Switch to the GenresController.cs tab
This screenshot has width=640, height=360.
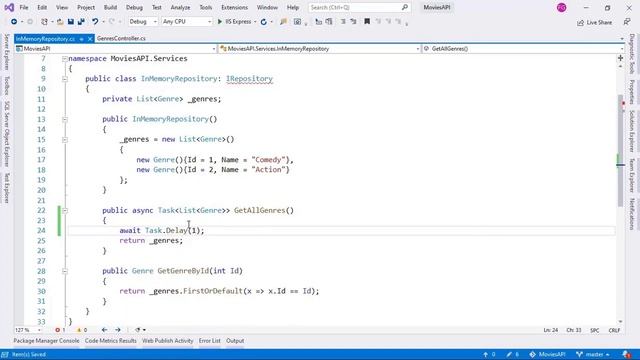click(x=121, y=38)
